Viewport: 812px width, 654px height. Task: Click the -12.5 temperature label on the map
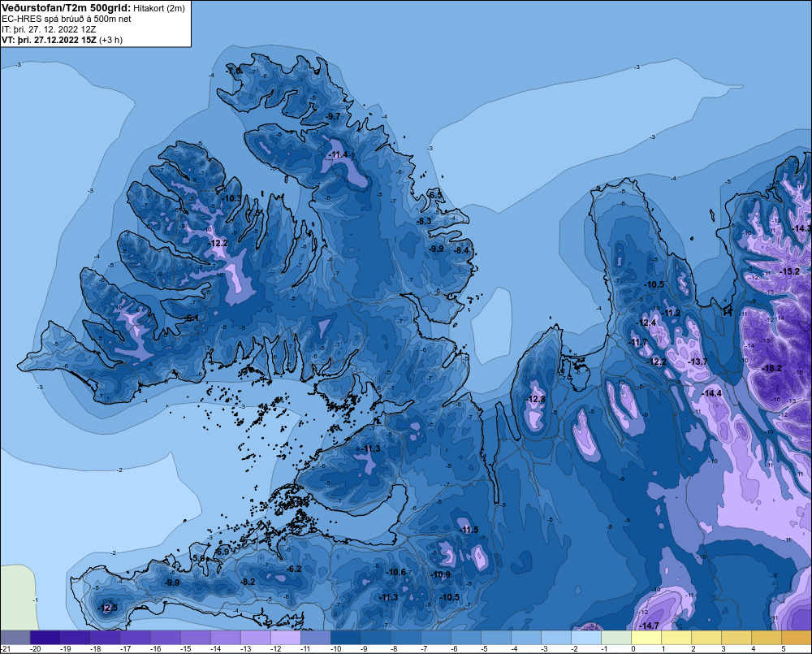coord(108,609)
